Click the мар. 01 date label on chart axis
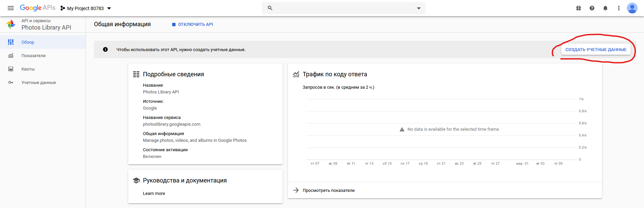 pos(522,164)
